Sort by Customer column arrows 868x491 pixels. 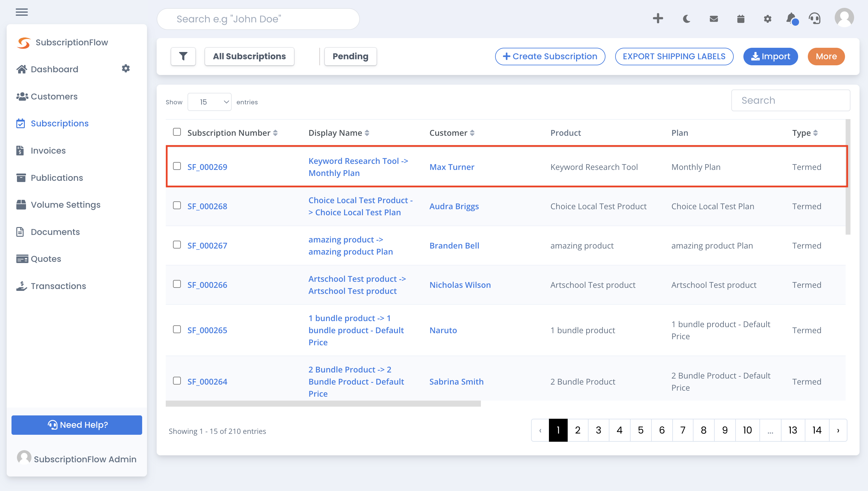(472, 133)
